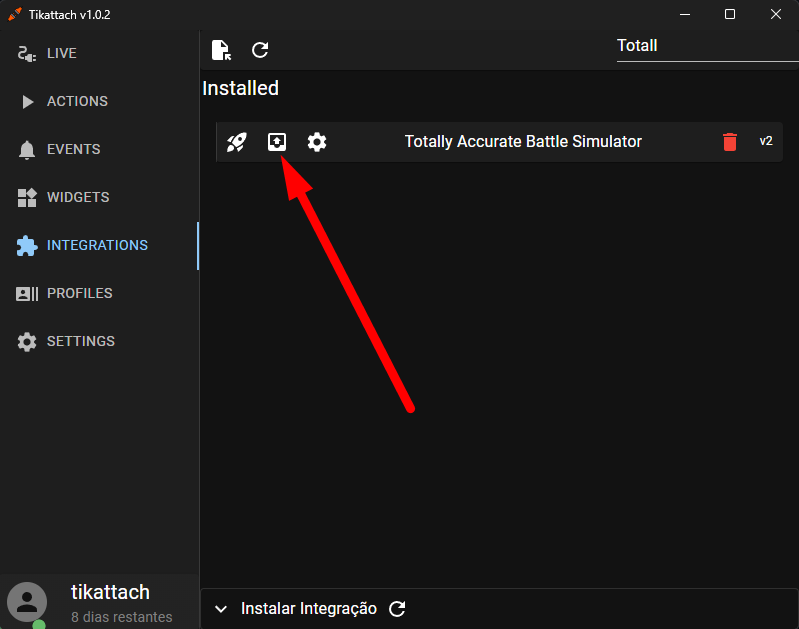Image resolution: width=799 pixels, height=629 pixels.
Task: Click the Integrations puzzle piece icon
Action: [x=27, y=246]
